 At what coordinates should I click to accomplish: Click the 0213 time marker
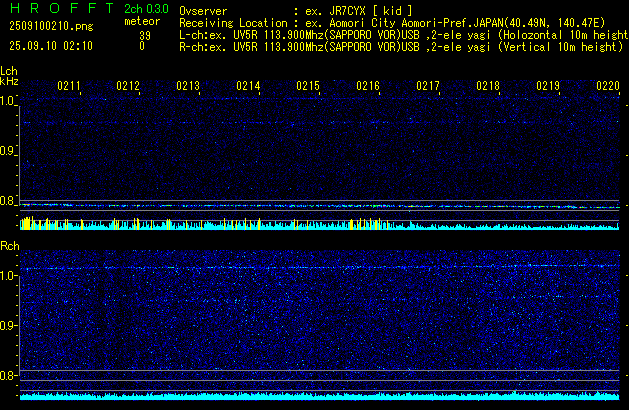pos(188,86)
